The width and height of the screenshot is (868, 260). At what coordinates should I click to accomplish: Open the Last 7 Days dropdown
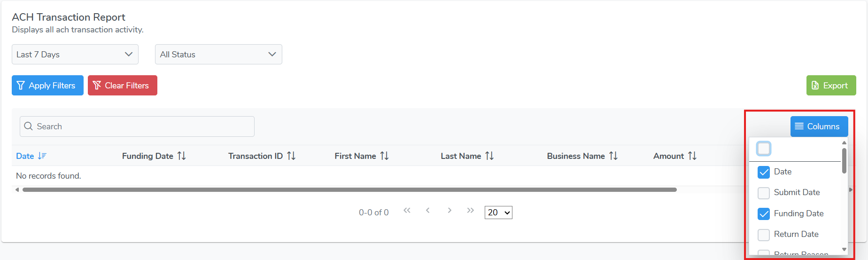pyautogui.click(x=75, y=55)
